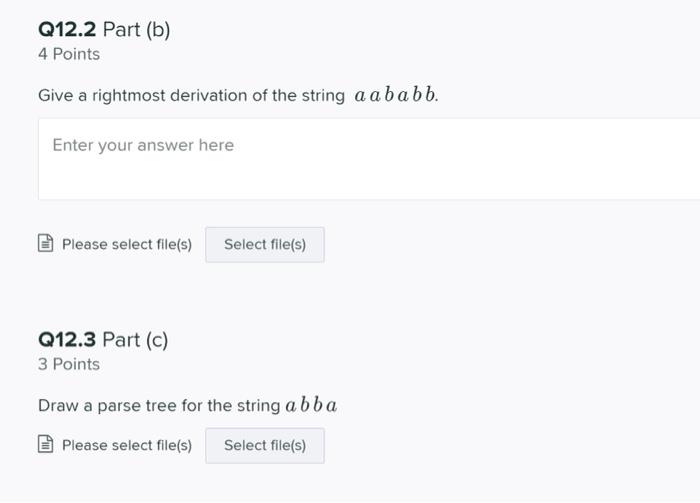Click the bold Q12.3 question number
This screenshot has width=700, height=503.
pos(67,340)
